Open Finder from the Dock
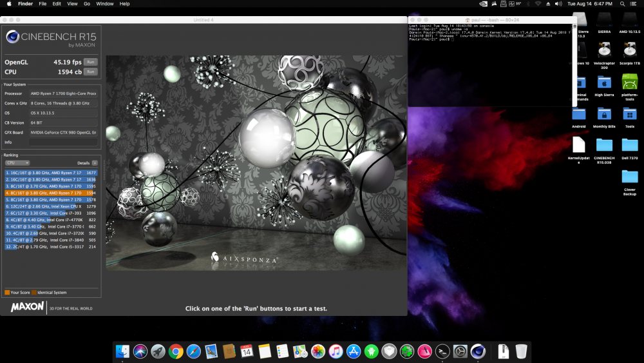 click(x=122, y=351)
